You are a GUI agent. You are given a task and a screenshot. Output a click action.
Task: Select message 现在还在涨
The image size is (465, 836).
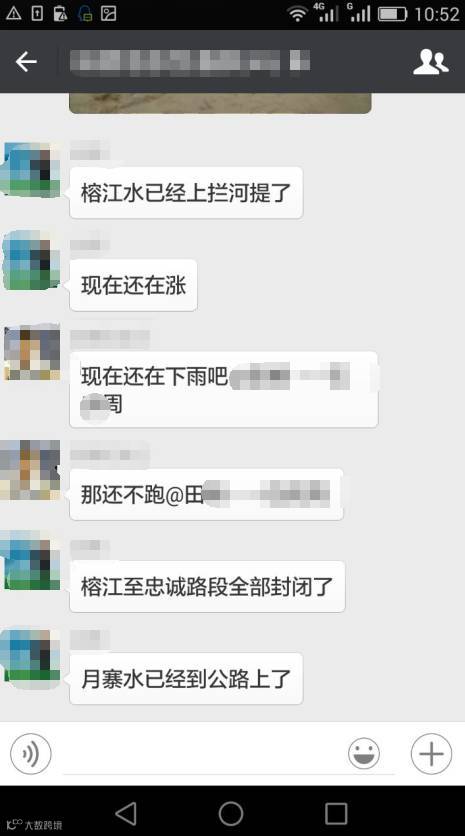click(x=133, y=285)
